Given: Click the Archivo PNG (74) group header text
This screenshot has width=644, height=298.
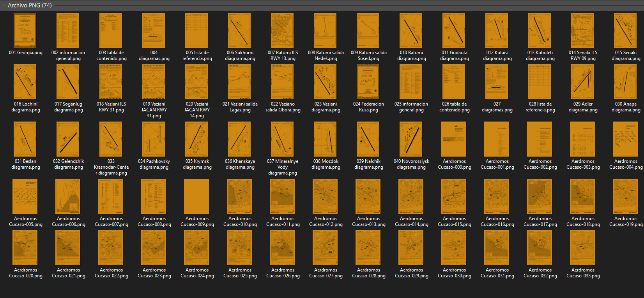Looking at the screenshot, I should [30, 5].
